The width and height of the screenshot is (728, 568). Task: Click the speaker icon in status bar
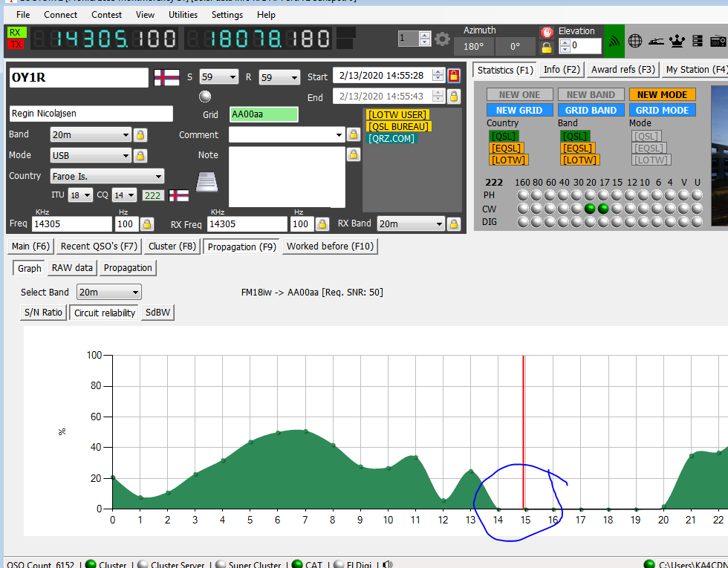pyautogui.click(x=388, y=564)
